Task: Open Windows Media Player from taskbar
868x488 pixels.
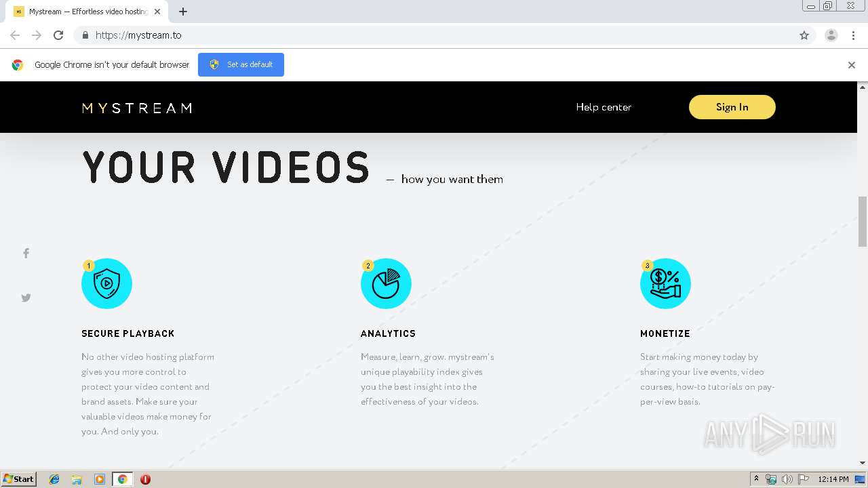Action: [x=100, y=479]
